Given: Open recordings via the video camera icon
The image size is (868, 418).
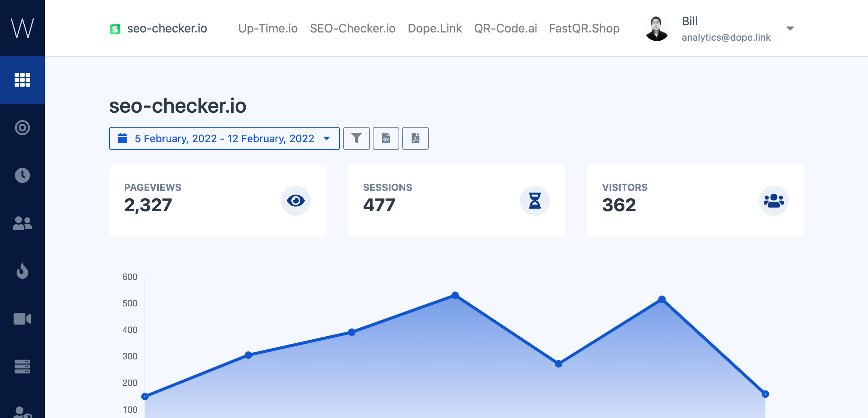Looking at the screenshot, I should [x=22, y=319].
